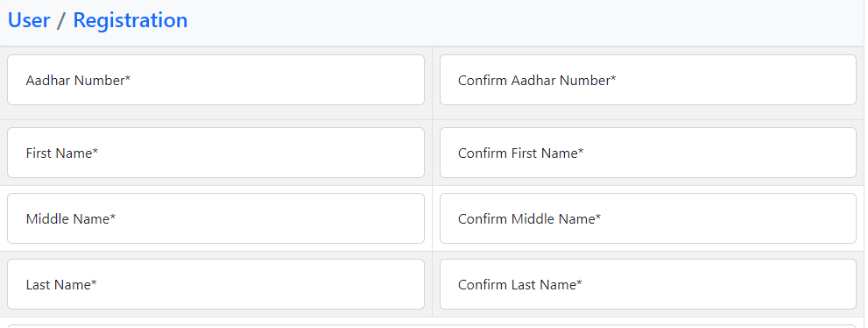The width and height of the screenshot is (868, 328).
Task: Activate the Confirm First Name field
Action: click(648, 153)
